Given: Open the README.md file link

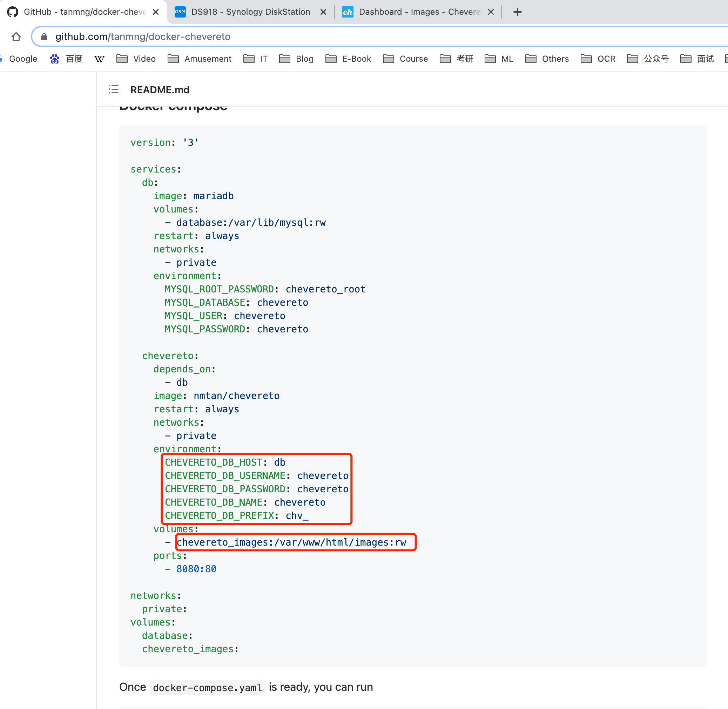Looking at the screenshot, I should point(160,89).
